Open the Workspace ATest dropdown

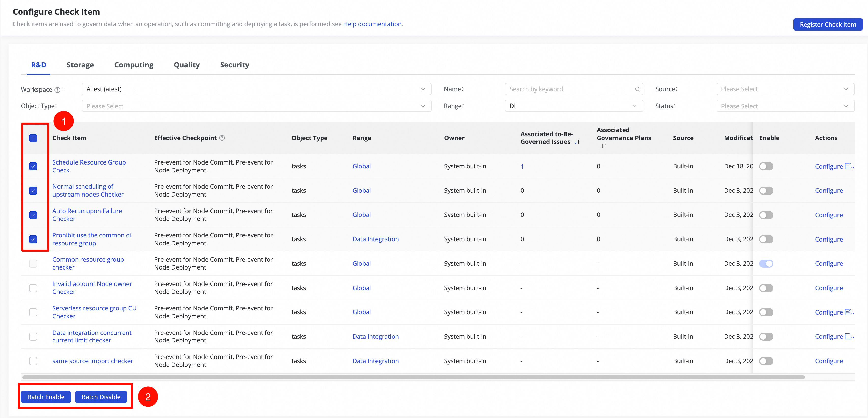pos(256,89)
